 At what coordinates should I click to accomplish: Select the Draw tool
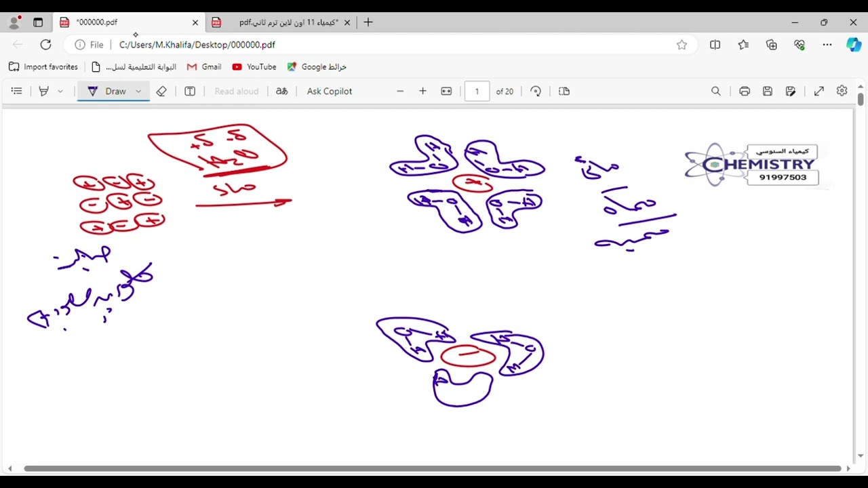coord(107,91)
